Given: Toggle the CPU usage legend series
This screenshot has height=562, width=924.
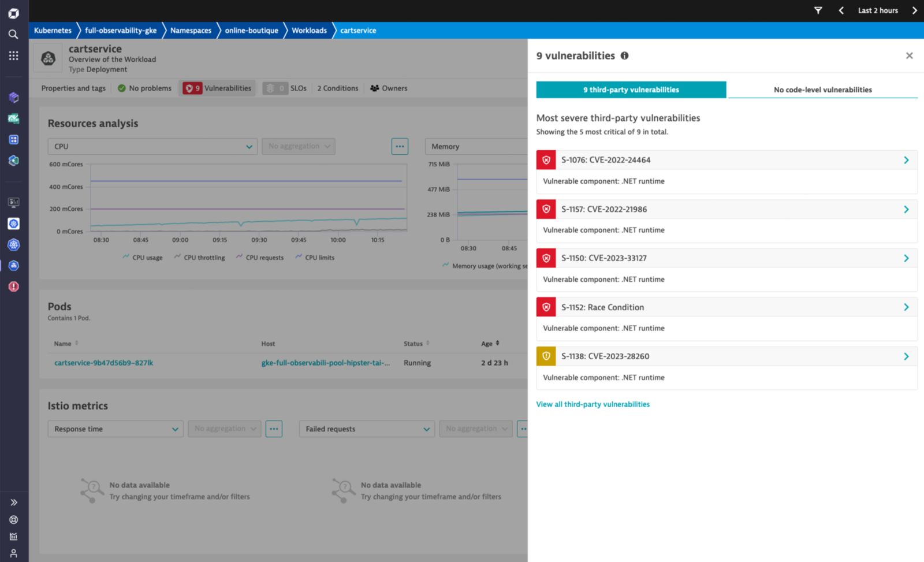Looking at the screenshot, I should click(142, 258).
